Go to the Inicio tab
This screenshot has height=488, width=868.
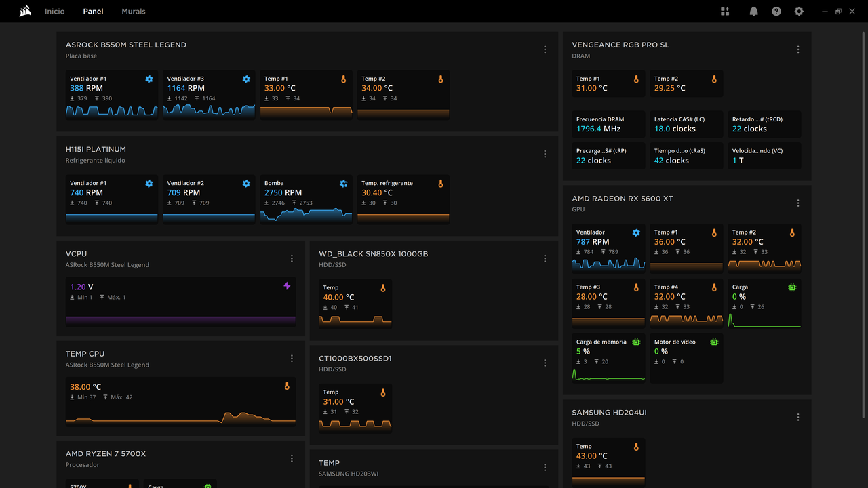(x=55, y=12)
